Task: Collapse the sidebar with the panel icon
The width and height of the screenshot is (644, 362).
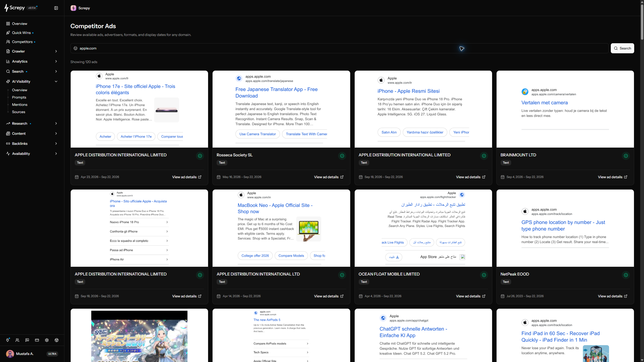Action: coord(56,8)
